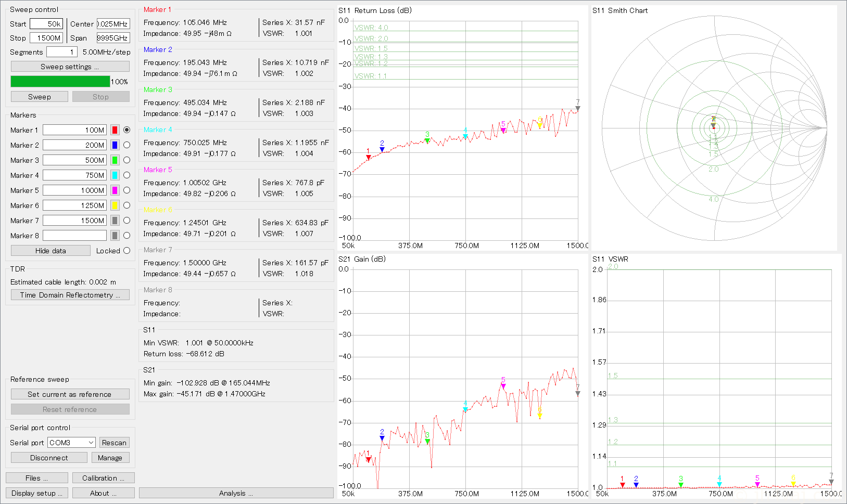Open the Files dialog
The height and width of the screenshot is (504, 847).
click(x=37, y=478)
